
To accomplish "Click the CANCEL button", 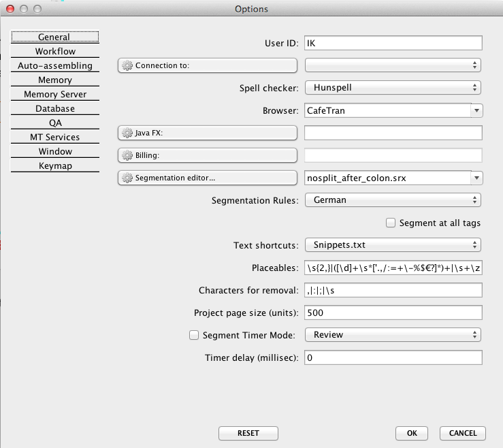I will [x=463, y=433].
